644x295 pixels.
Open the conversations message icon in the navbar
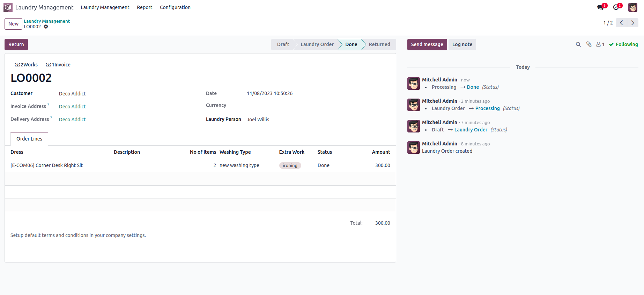coord(600,7)
